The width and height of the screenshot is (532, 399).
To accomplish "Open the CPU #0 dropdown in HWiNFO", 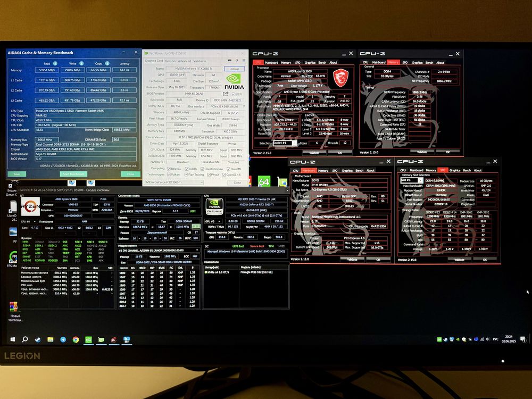I will pos(29,221).
